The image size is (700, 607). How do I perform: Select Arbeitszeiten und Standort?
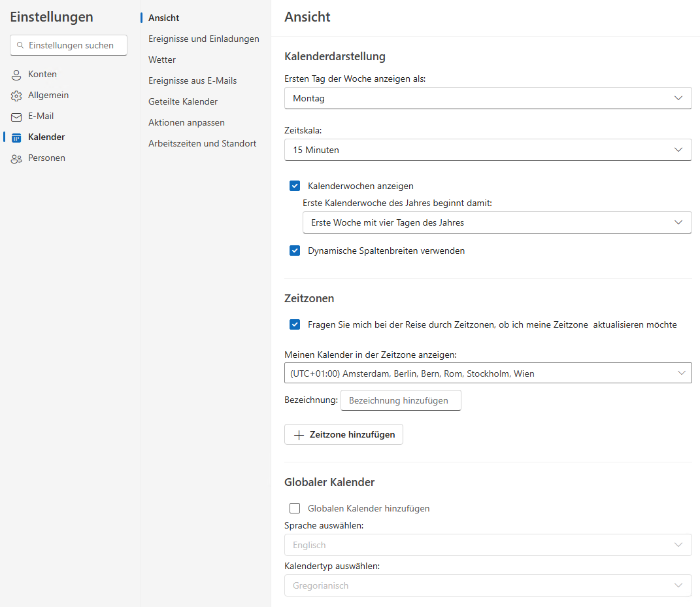(203, 143)
